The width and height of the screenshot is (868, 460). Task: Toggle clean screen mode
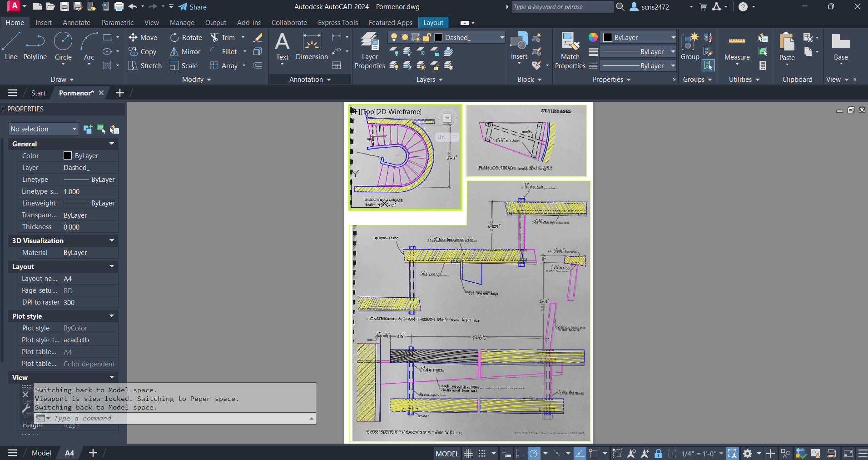coord(848,453)
